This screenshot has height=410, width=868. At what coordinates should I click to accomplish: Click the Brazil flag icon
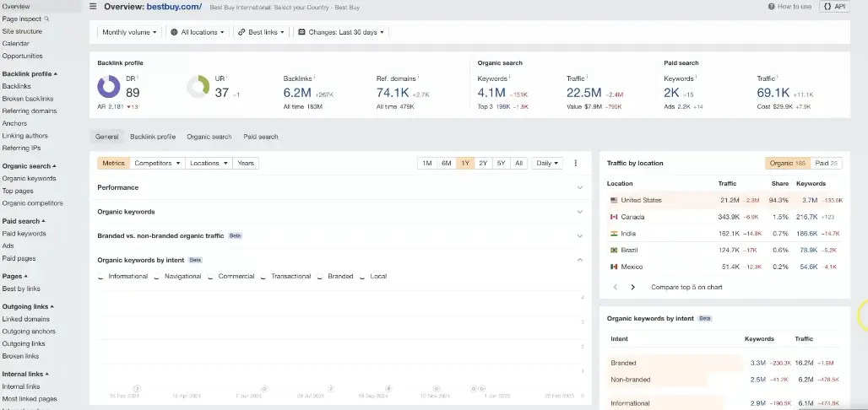(613, 250)
